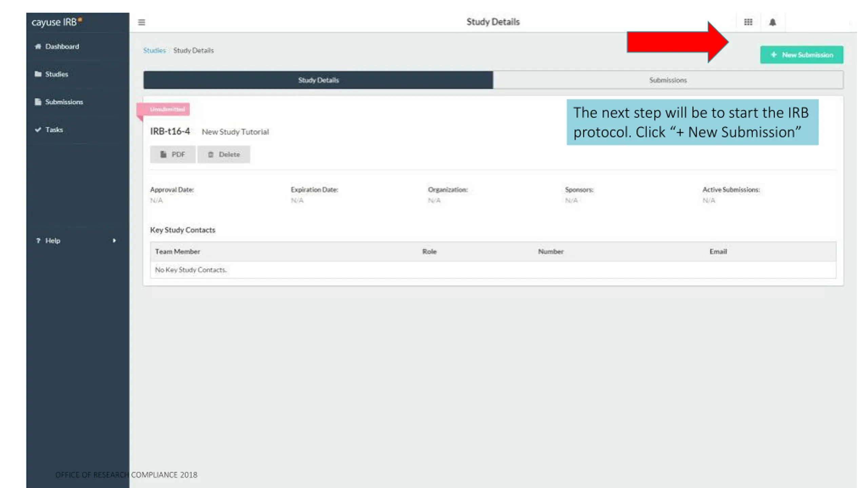The image size is (868, 488).
Task: Click the Tasks checkmark icon
Action: click(x=38, y=129)
